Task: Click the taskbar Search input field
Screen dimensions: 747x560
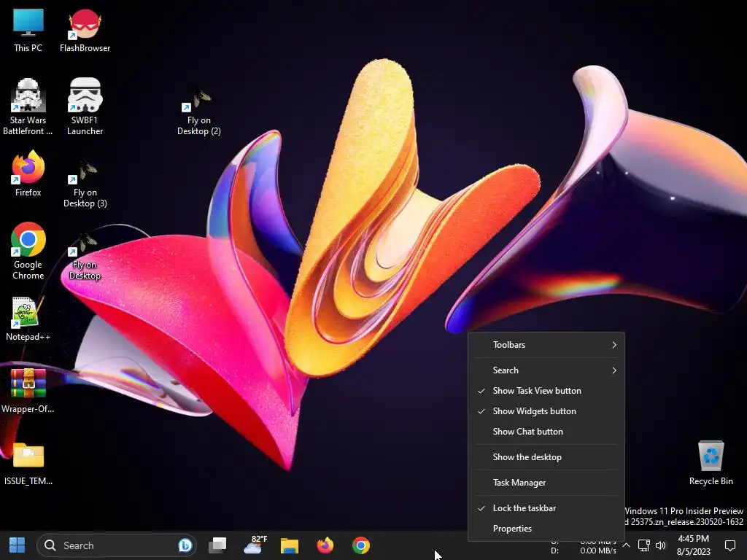Action: pos(117,545)
